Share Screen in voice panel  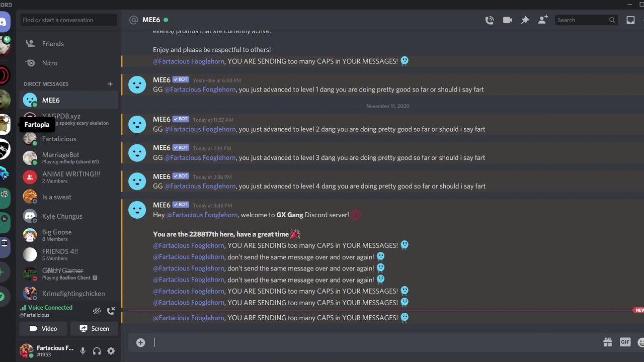click(94, 328)
